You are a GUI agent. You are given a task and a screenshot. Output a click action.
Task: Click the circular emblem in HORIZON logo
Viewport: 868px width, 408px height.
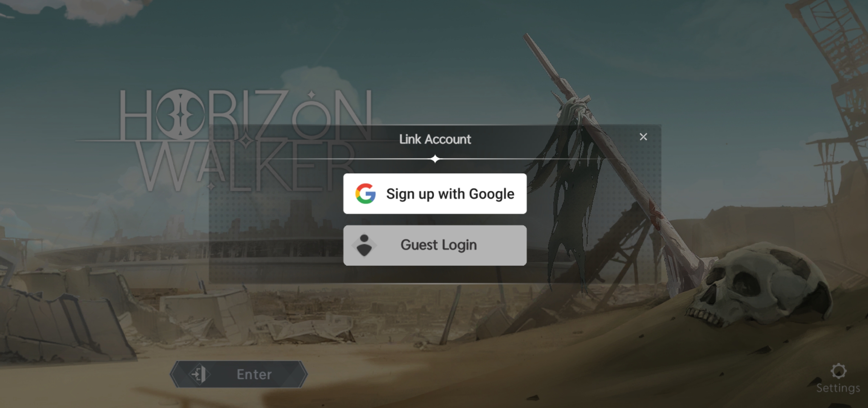180,114
